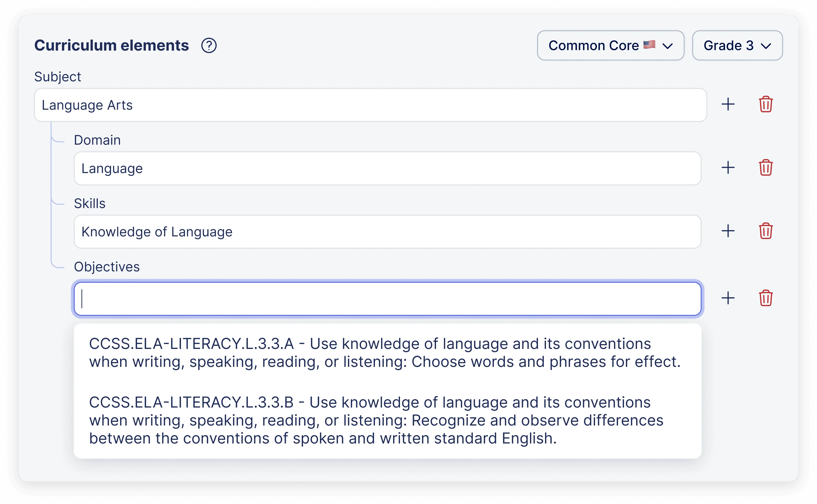Click the Subject label
The image size is (817, 504).
(58, 77)
